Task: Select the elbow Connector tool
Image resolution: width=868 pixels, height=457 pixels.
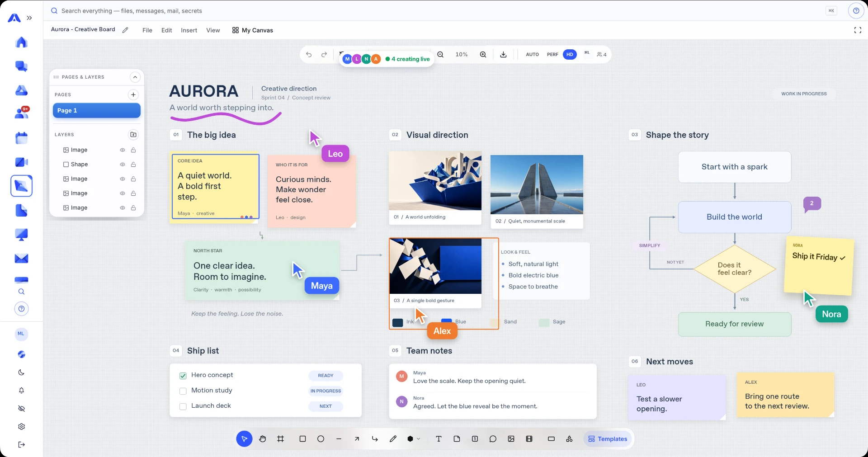Action: pyautogui.click(x=375, y=439)
